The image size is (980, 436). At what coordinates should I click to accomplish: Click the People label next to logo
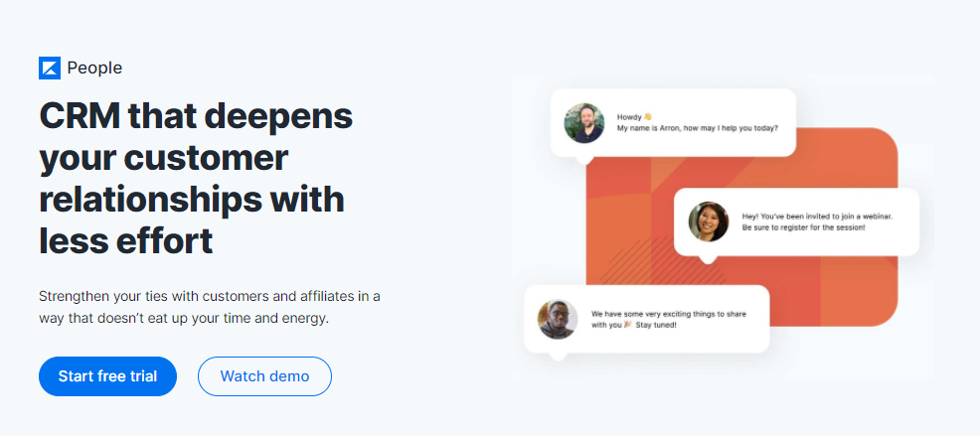coord(94,69)
